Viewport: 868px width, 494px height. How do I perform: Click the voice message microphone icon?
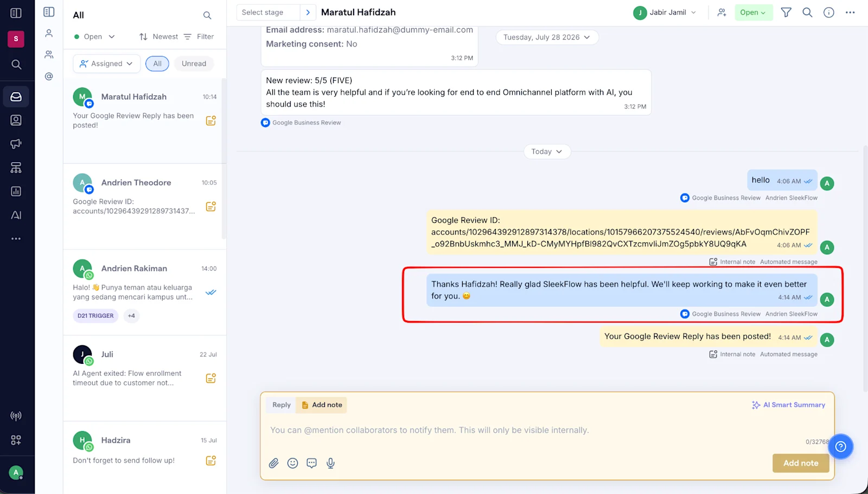tap(330, 463)
